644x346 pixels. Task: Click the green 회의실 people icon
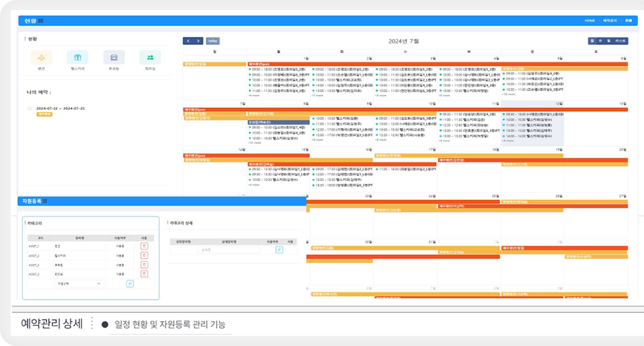pyautogui.click(x=150, y=58)
